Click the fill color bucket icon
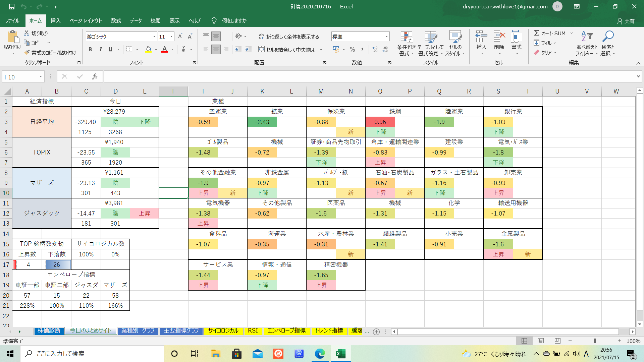Screen dimensions: 644x362 [x=148, y=50]
